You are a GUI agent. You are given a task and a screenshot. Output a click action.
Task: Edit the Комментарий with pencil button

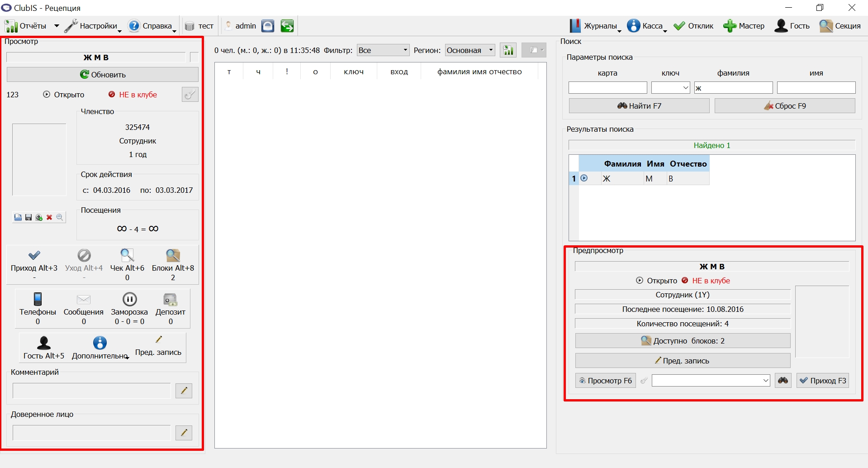click(x=184, y=391)
